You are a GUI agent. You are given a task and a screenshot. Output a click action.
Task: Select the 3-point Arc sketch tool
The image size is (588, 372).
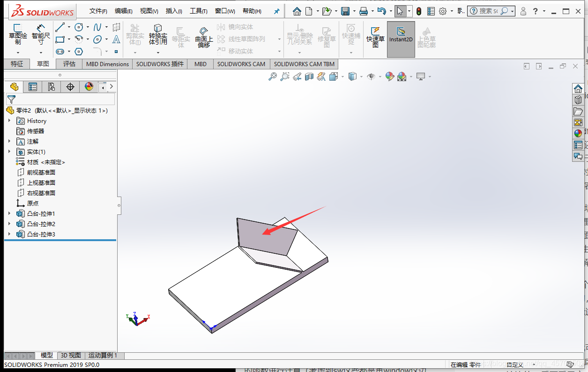pyautogui.click(x=79, y=39)
